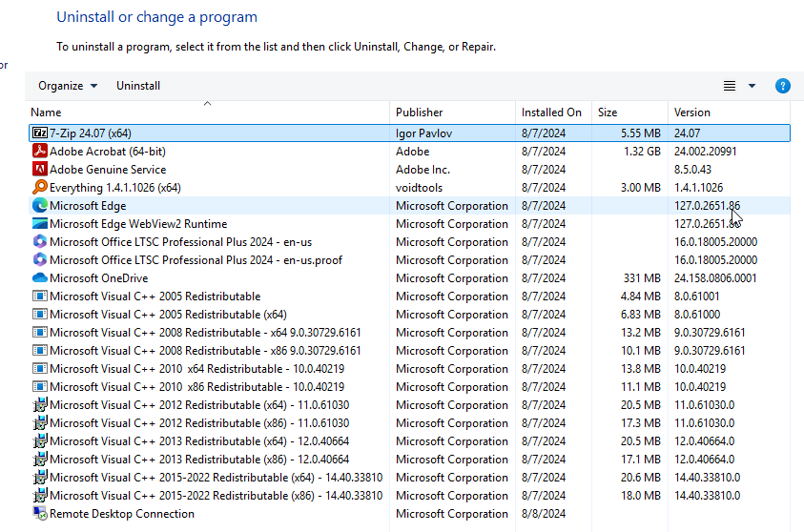
Task: Select Microsoft Edge WebView2 Runtime name
Action: pyautogui.click(x=138, y=223)
